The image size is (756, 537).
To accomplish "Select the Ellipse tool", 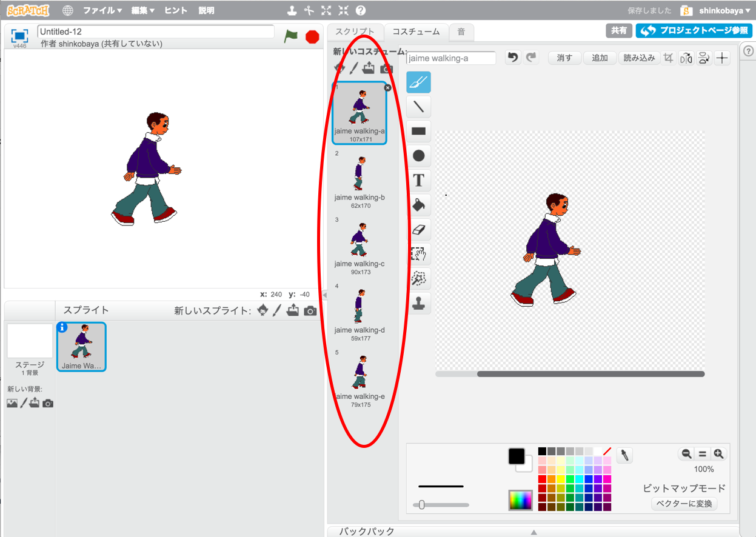I will [418, 156].
